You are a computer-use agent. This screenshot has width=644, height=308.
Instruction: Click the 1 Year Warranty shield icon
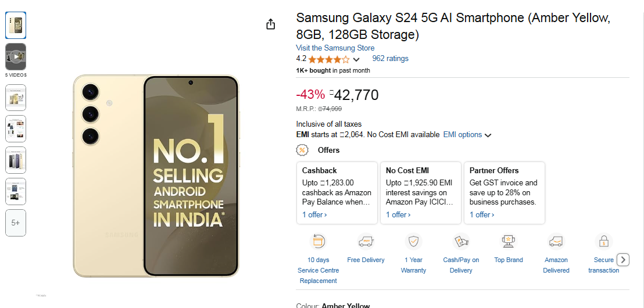tap(413, 241)
